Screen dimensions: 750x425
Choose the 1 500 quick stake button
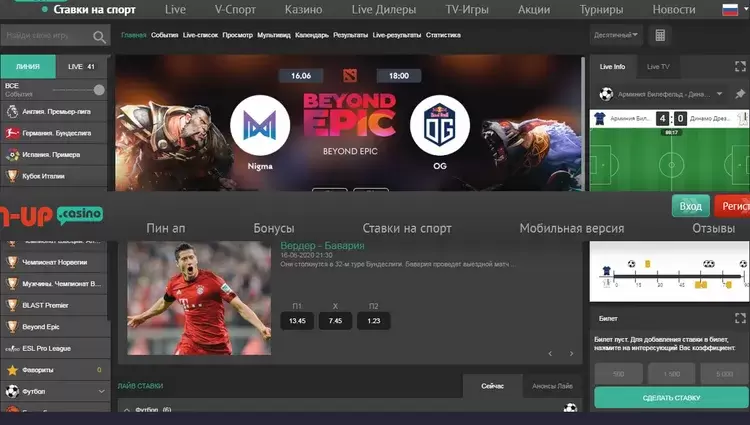(x=672, y=374)
